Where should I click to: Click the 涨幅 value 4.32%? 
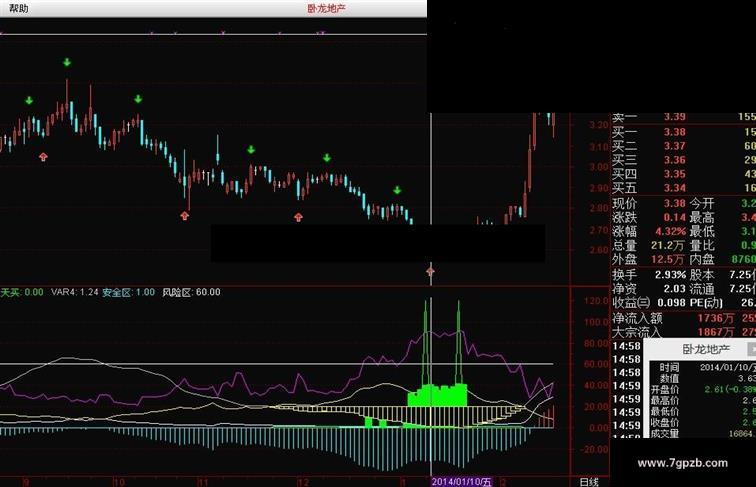(x=671, y=231)
